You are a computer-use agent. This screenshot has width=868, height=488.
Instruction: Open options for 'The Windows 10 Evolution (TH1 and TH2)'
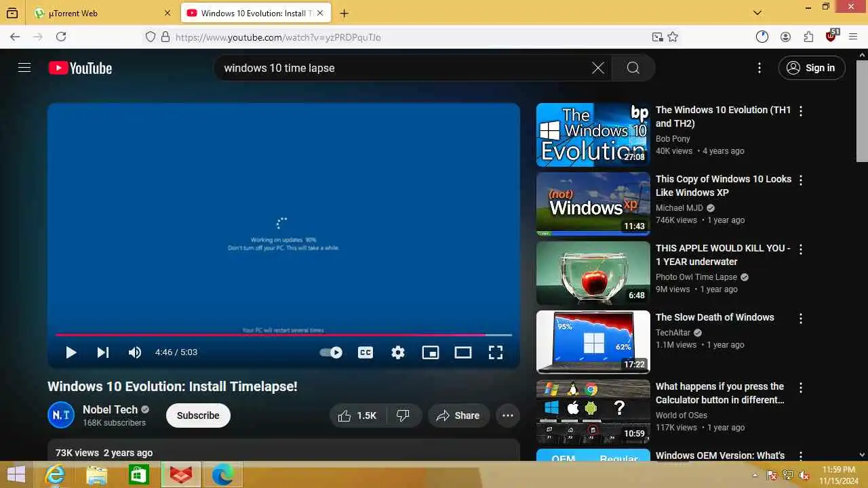[x=801, y=111]
